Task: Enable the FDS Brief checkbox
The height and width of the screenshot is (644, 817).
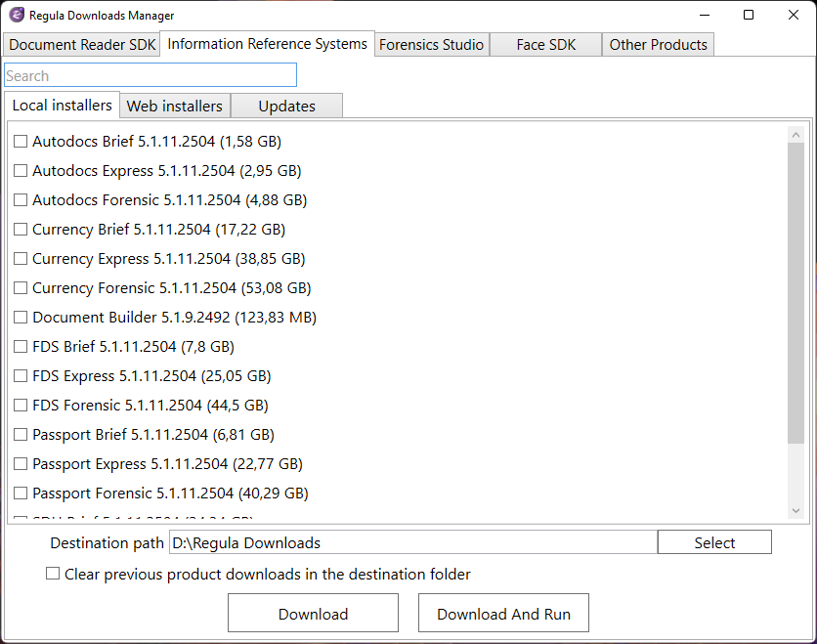Action: (21, 347)
